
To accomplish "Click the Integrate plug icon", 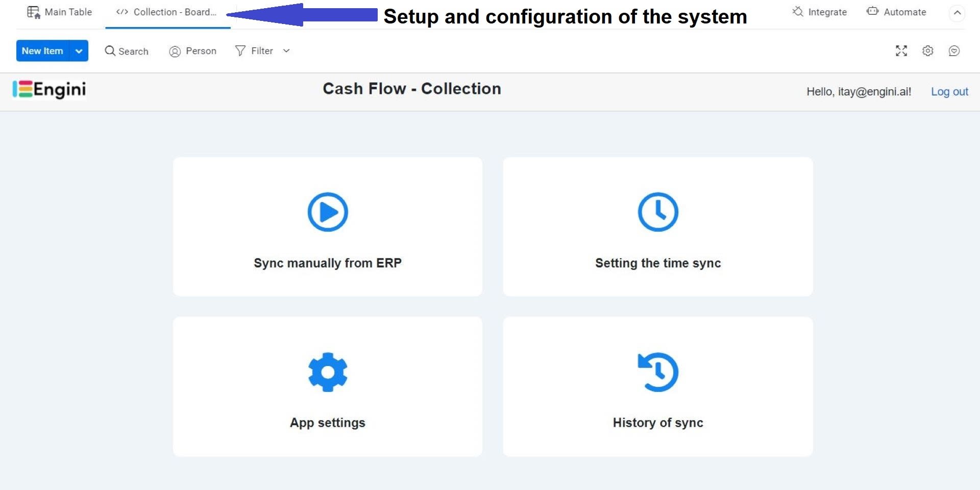I will pos(798,11).
